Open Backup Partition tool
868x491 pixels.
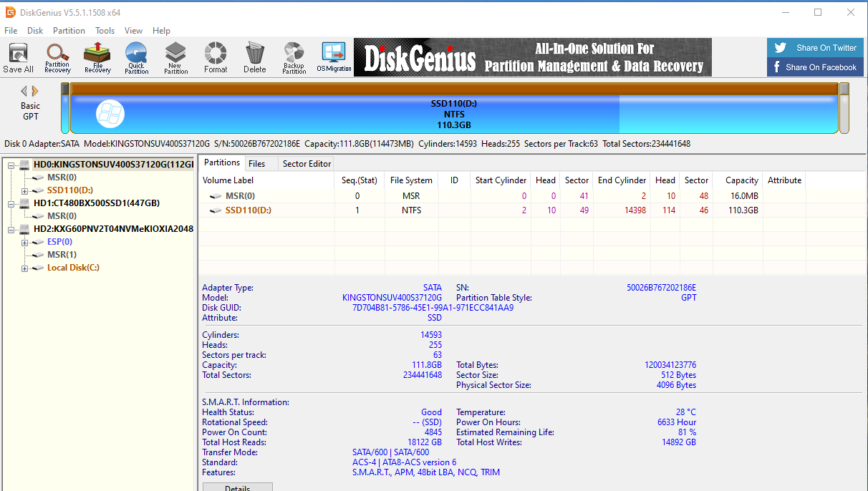[294, 57]
